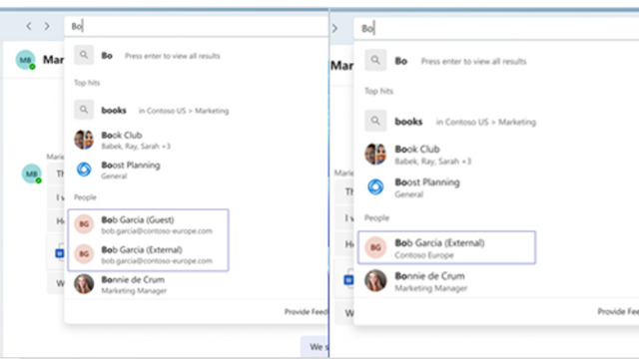Click magnifier icon next to 'Bo' in right window
Image resolution: width=639 pixels, height=364 pixels.
pyautogui.click(x=375, y=60)
